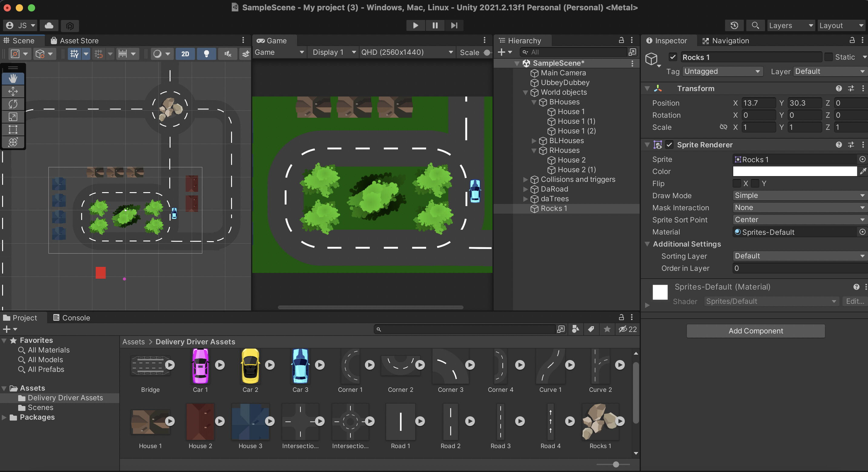Toggle scene lighting bulb button
This screenshot has height=472, width=868.
pos(207,54)
